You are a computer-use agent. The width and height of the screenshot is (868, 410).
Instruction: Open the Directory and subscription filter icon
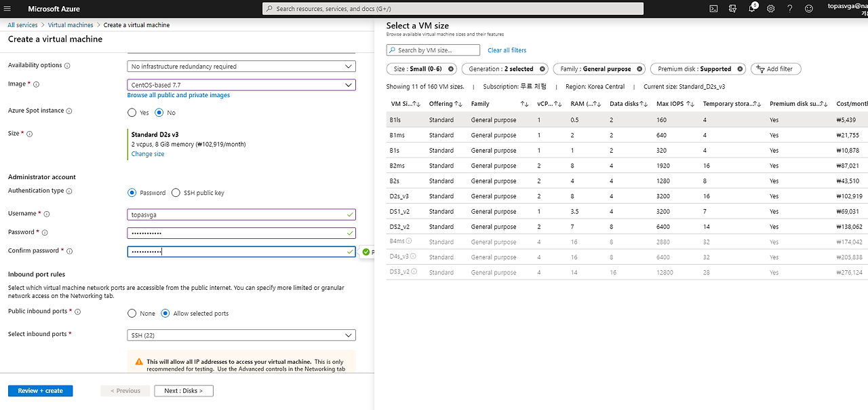coord(733,9)
